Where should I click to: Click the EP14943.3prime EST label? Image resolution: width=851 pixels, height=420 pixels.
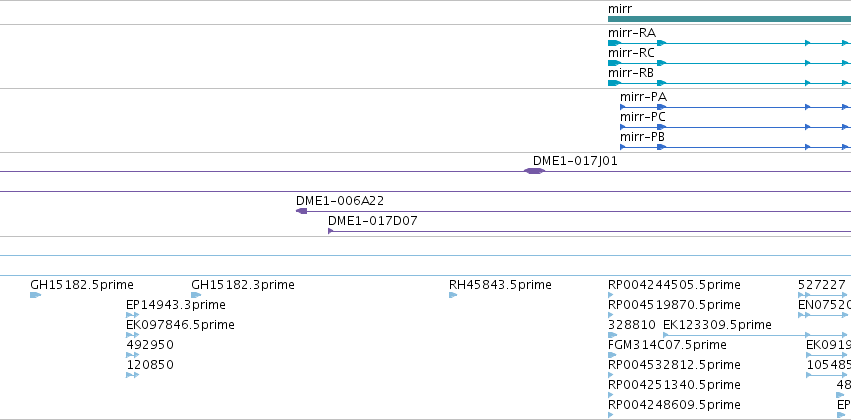tap(176, 305)
